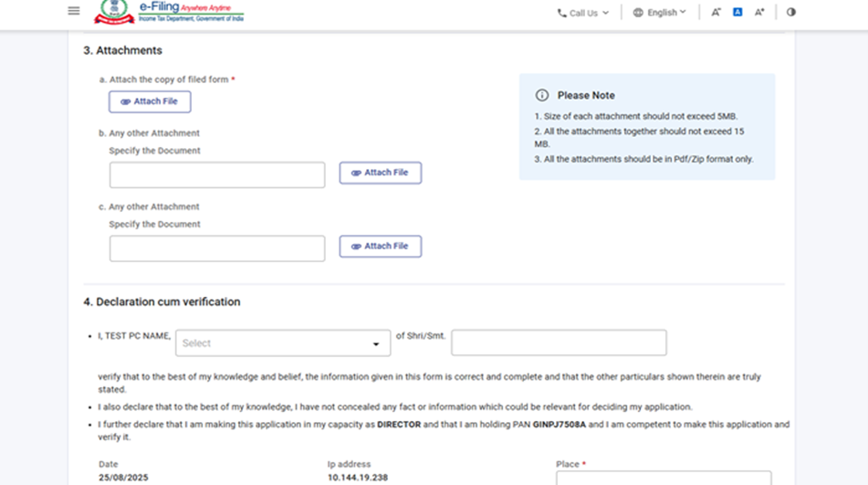Open the Select dropdown after TEST PC NAME
Viewport: 868px width, 485px height.
click(283, 343)
